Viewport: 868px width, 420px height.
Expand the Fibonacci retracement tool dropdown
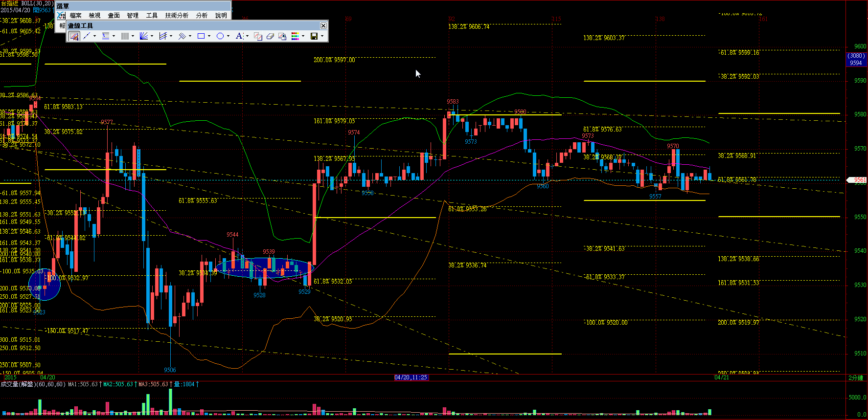(x=114, y=36)
